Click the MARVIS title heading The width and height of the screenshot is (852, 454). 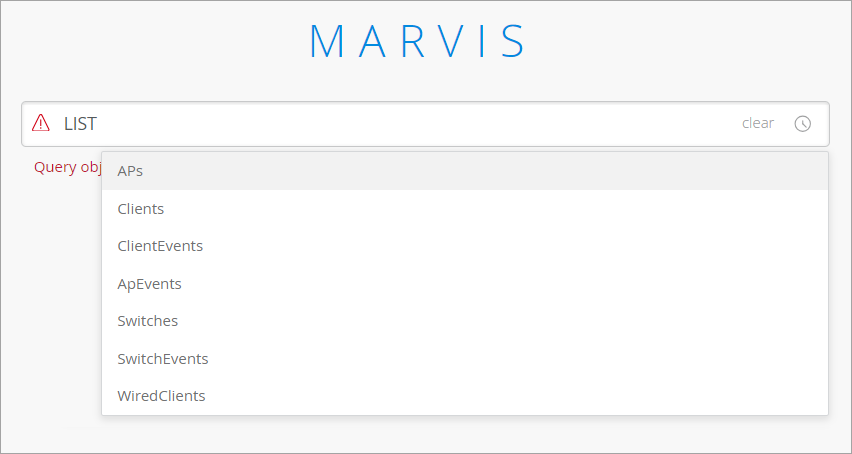click(418, 42)
